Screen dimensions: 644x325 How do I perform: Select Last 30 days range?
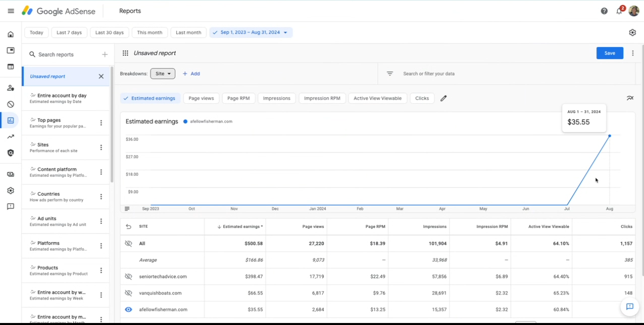110,32
